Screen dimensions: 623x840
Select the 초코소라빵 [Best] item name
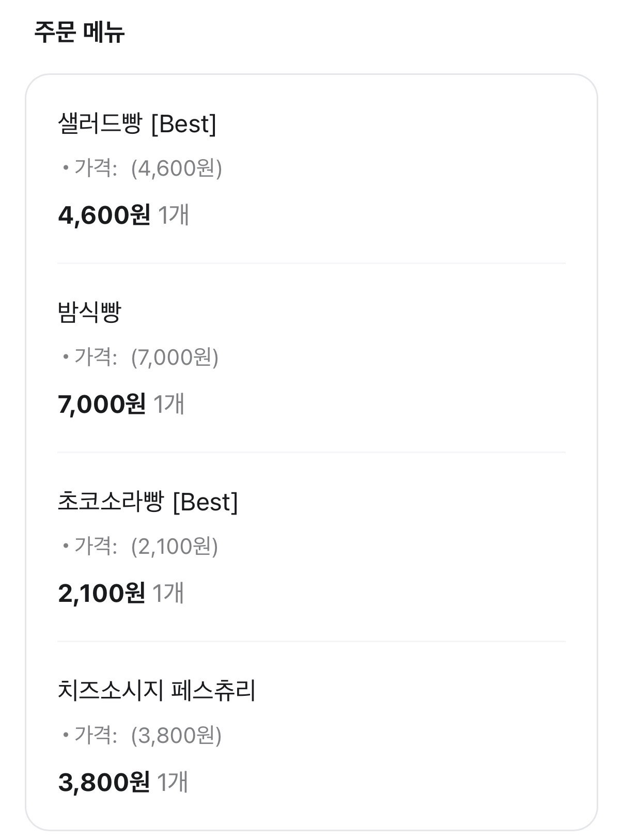(148, 502)
